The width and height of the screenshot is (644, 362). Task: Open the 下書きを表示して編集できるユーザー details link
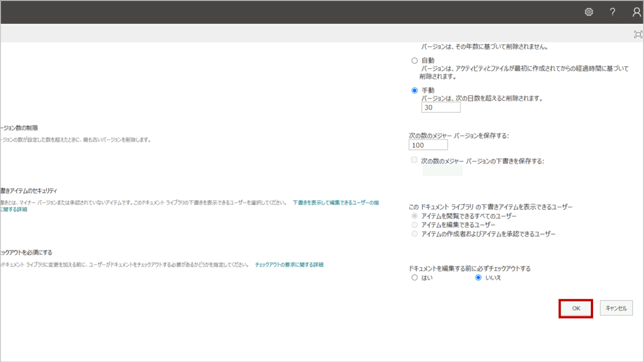(335, 203)
